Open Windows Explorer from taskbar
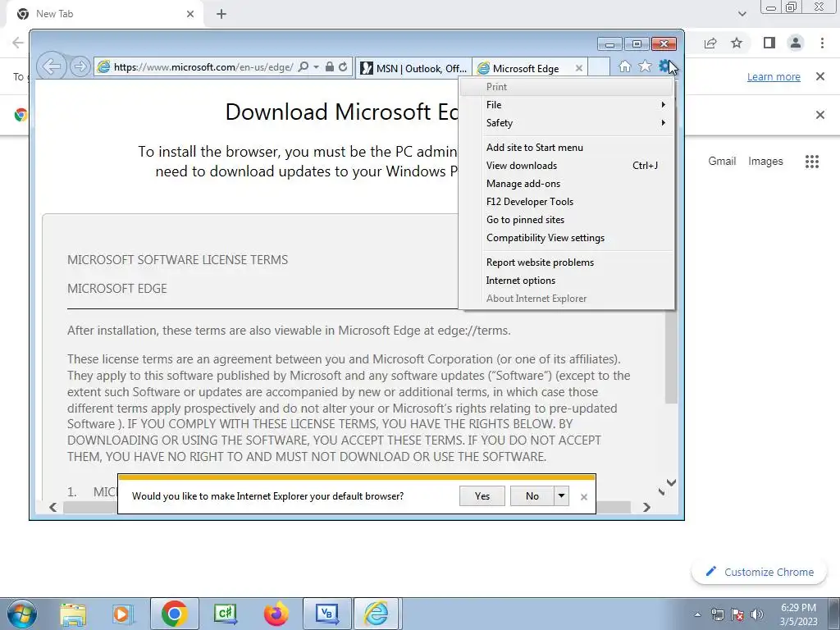Viewport: 840px width, 630px height. [73, 614]
